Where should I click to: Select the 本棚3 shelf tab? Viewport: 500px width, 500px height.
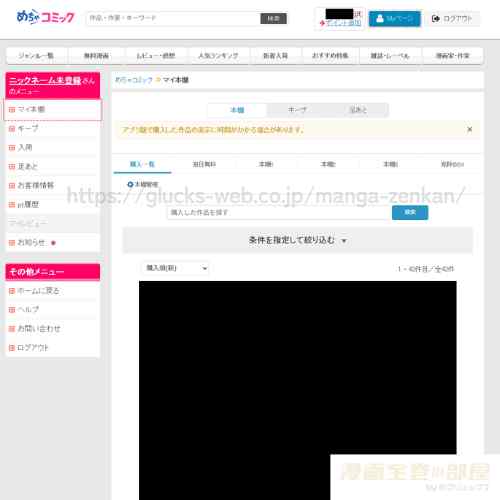pos(390,164)
